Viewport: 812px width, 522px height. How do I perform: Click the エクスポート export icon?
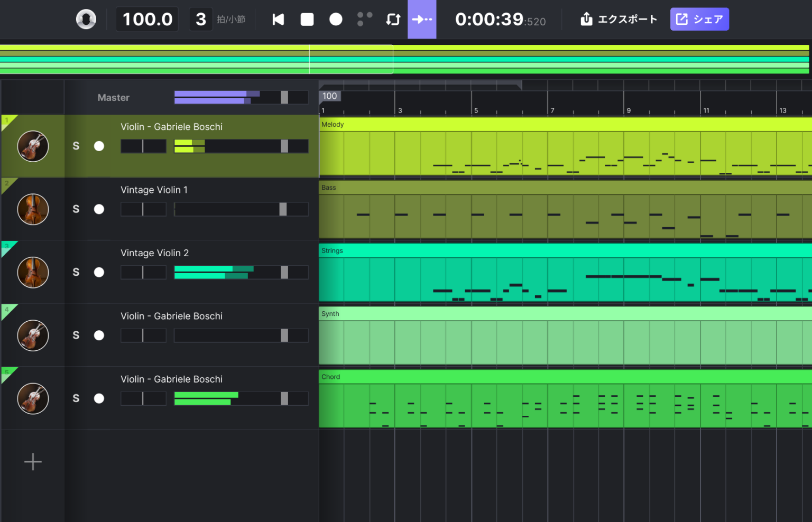tap(586, 19)
